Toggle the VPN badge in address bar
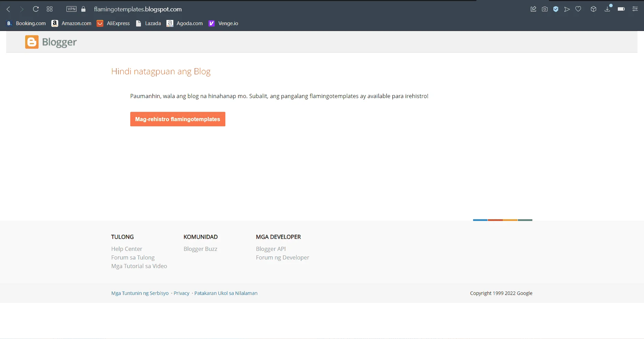This screenshot has height=339, width=644. [71, 9]
